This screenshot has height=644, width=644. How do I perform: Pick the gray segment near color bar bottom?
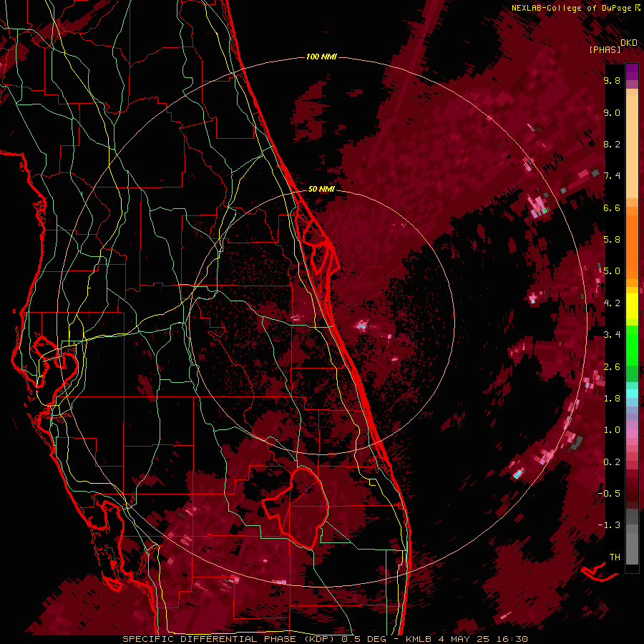coord(632,537)
